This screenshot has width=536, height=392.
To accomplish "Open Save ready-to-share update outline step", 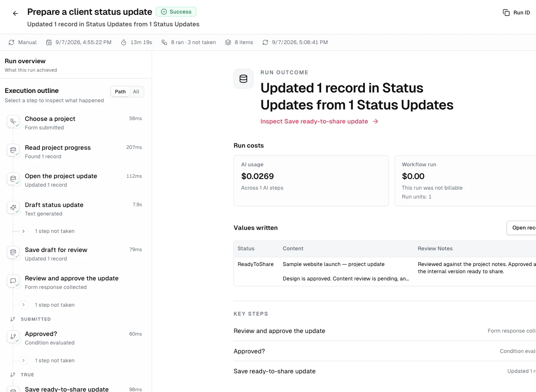I will [75, 389].
